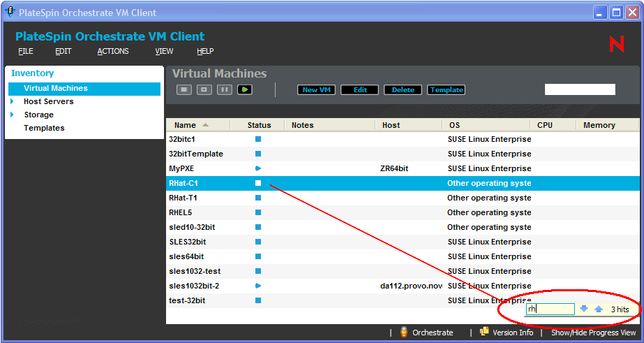The image size is (644, 343).
Task: Select Host Servers in the Inventory tree
Action: click(48, 101)
